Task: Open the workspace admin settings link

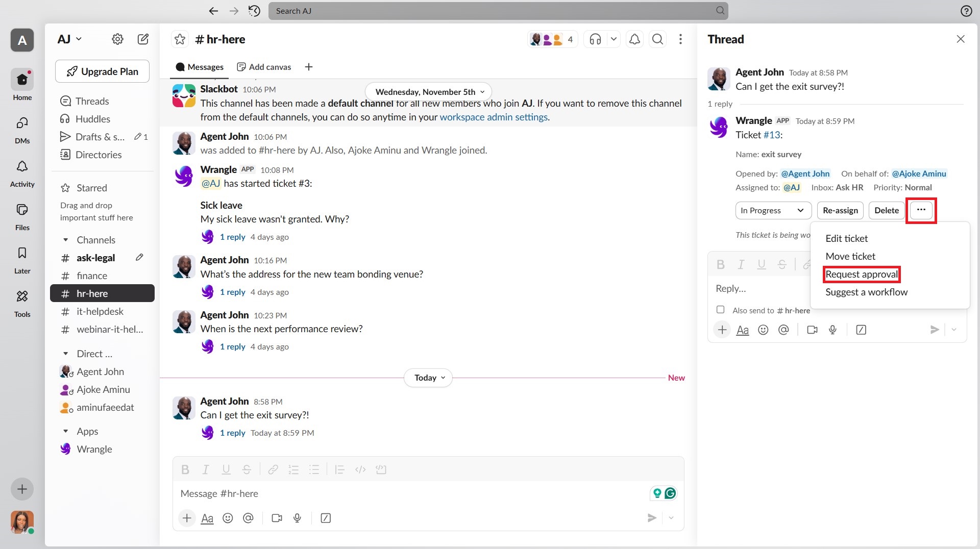Action: pyautogui.click(x=494, y=117)
